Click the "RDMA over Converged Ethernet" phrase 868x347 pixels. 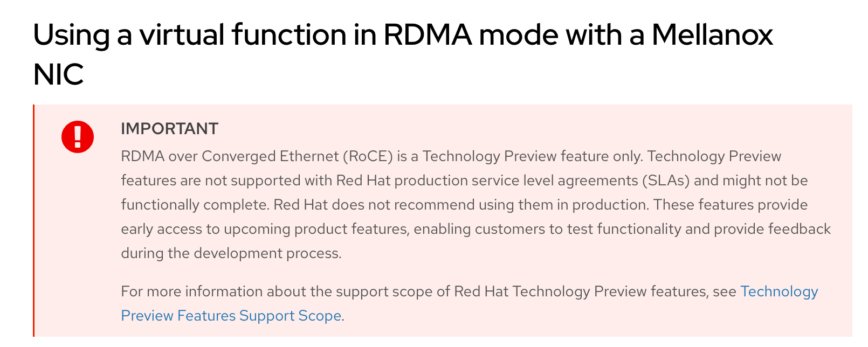pos(229,156)
